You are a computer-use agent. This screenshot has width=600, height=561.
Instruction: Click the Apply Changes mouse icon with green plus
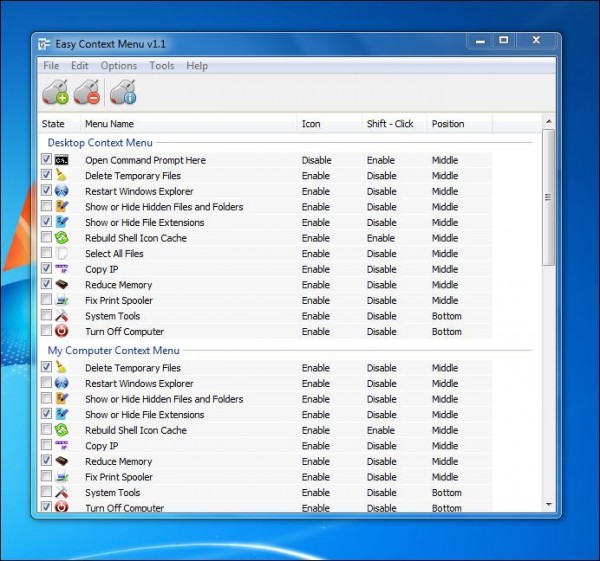(x=55, y=92)
